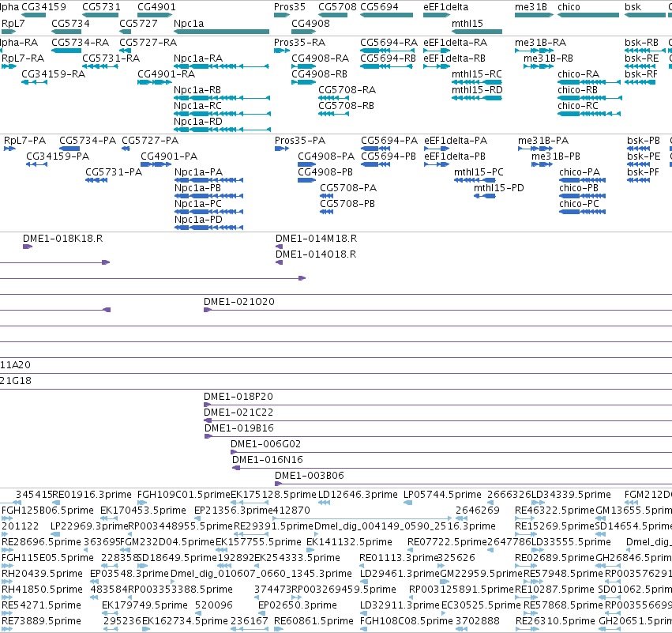The height and width of the screenshot is (633, 672).
Task: Select the me31B gene label
Action: click(x=531, y=7)
